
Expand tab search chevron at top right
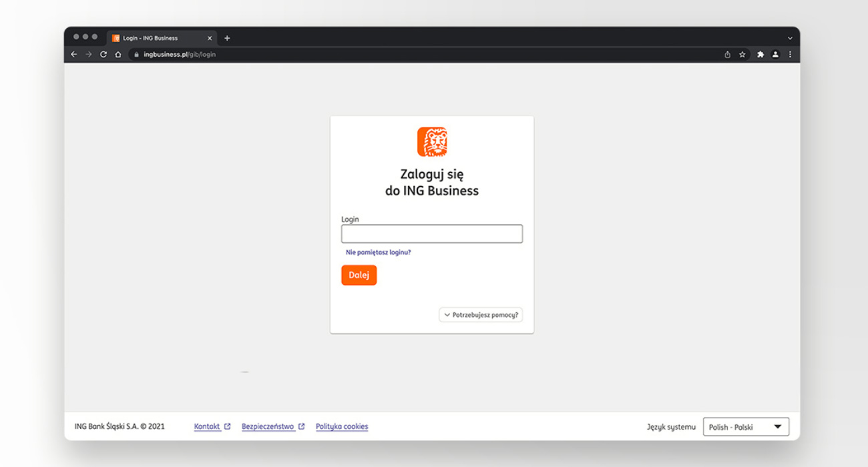[790, 39]
